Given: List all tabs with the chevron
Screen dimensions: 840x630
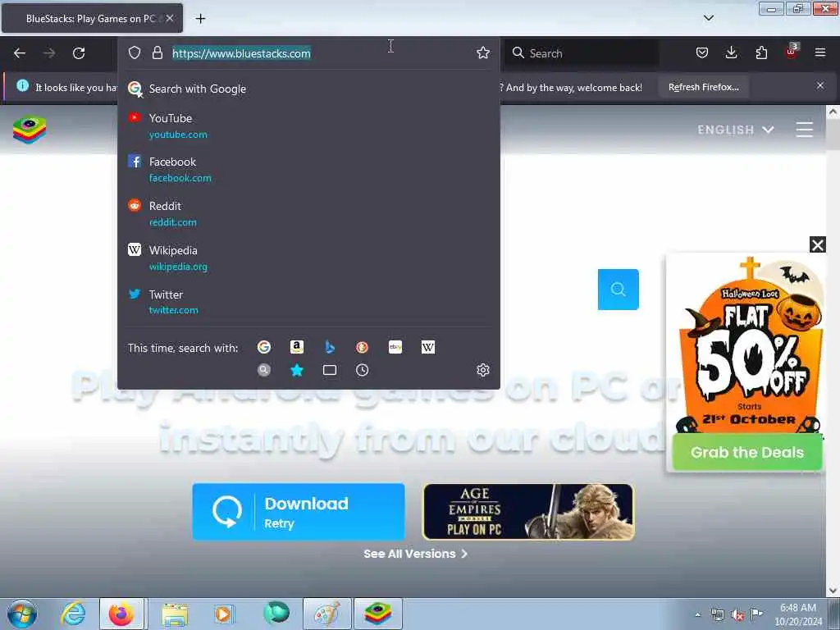Looking at the screenshot, I should [x=708, y=18].
